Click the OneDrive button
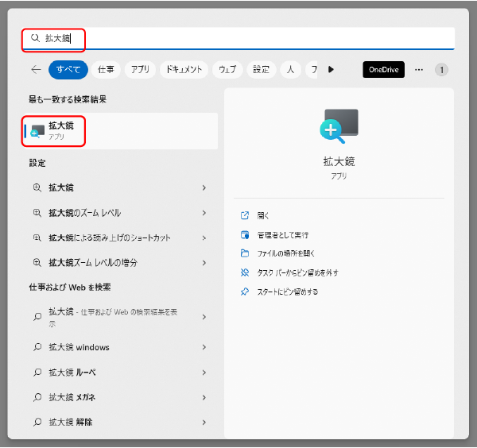The width and height of the screenshot is (477, 448). click(x=384, y=70)
